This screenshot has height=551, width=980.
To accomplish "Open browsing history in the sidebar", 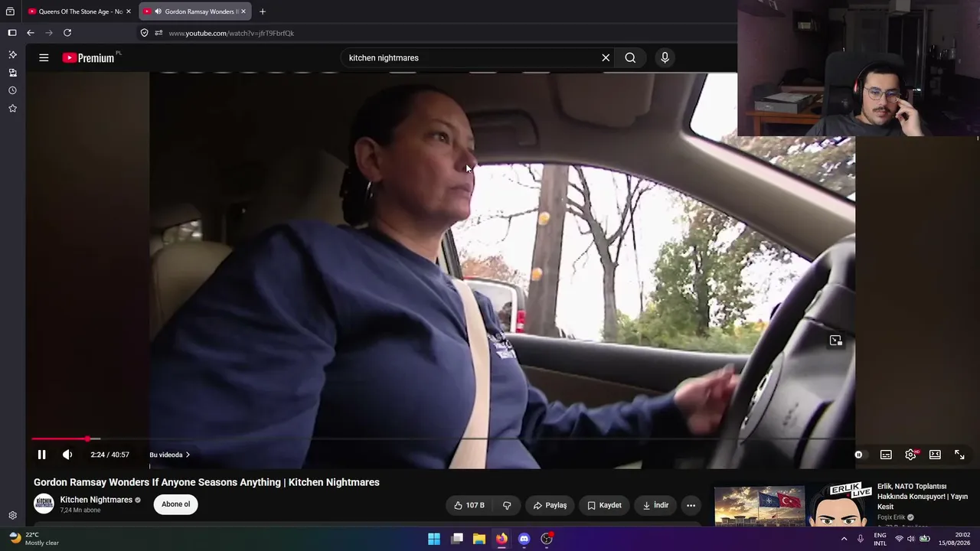I will tap(12, 90).
